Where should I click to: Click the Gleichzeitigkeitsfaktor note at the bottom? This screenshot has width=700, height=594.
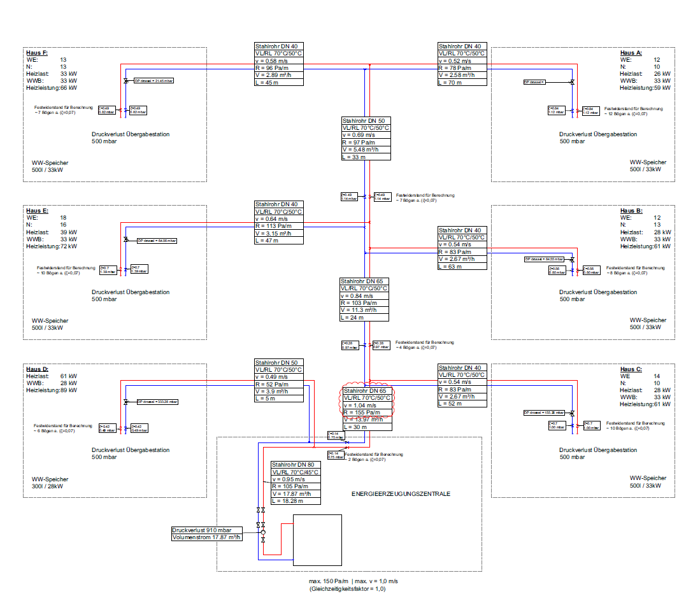[x=347, y=589]
